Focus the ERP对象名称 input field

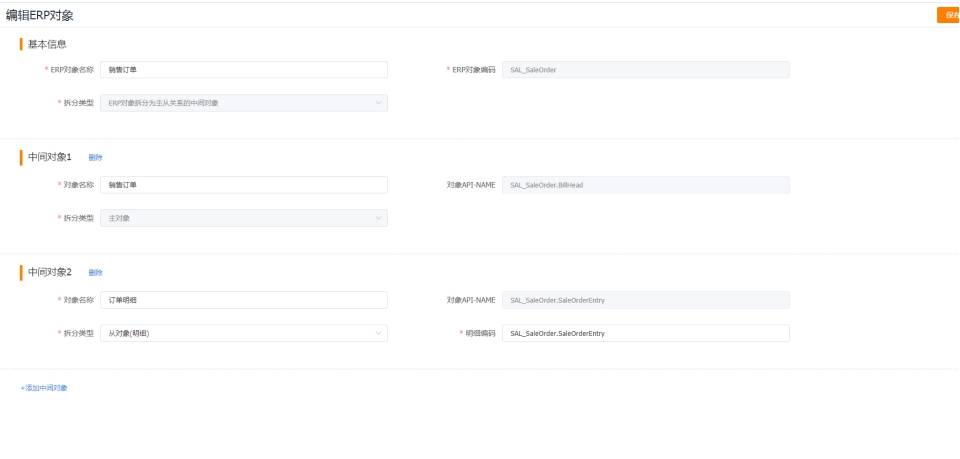pyautogui.click(x=244, y=70)
